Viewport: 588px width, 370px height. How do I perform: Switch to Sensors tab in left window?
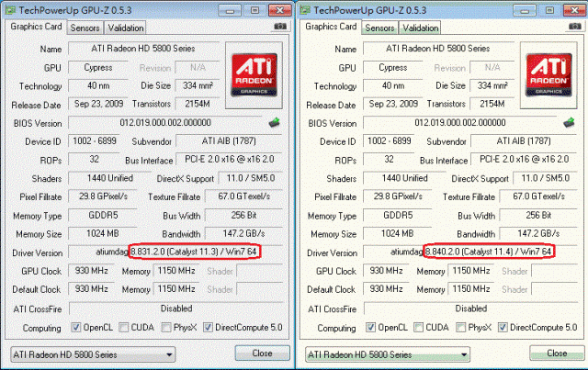[x=85, y=28]
